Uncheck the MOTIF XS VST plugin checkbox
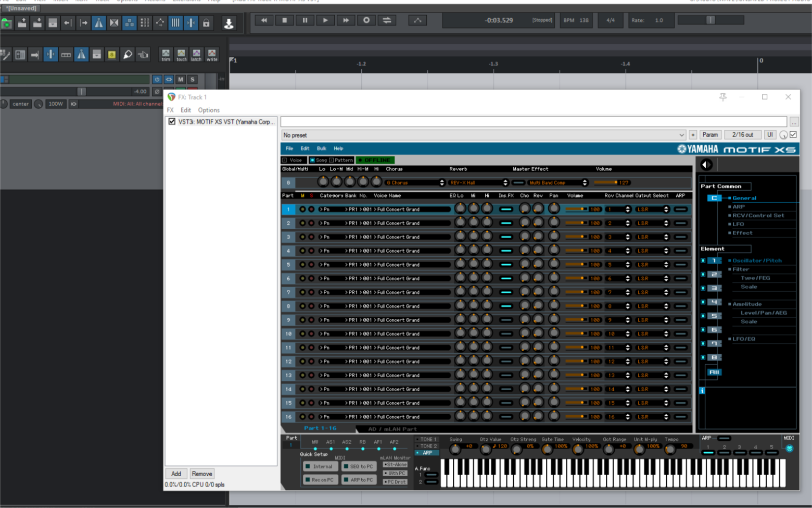This screenshot has width=812, height=508. click(172, 121)
